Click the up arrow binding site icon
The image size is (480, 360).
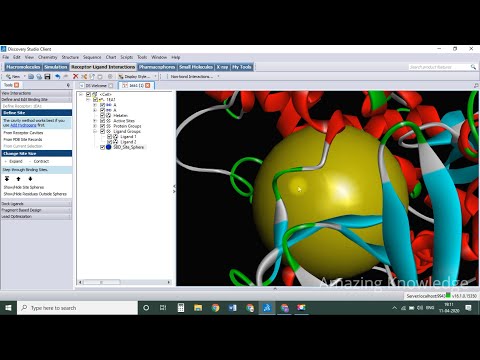click(19, 179)
